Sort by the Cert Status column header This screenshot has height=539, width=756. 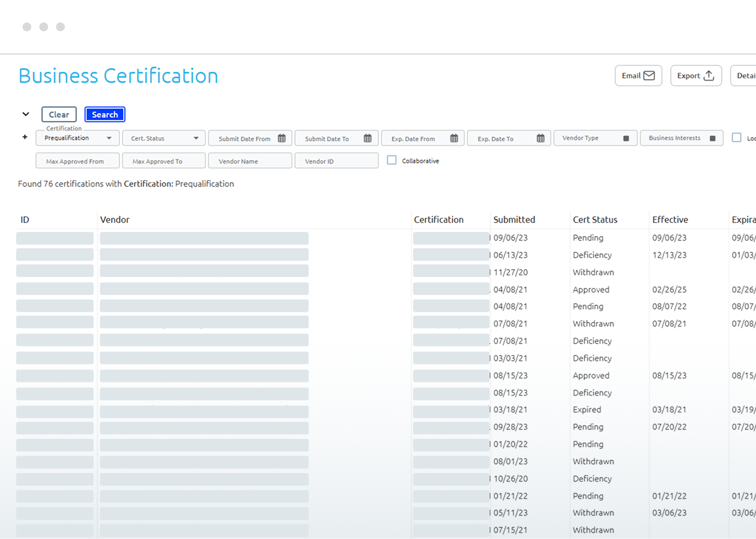pyautogui.click(x=595, y=219)
